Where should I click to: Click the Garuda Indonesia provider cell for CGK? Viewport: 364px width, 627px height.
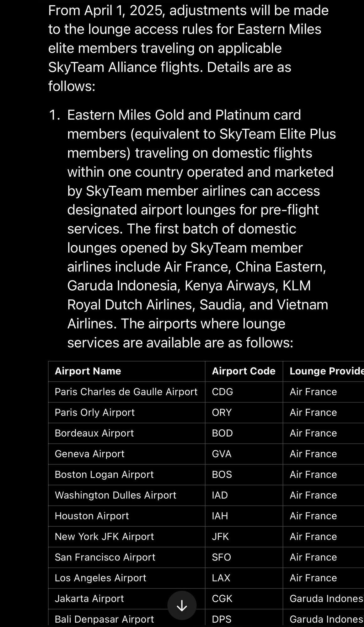coord(326,598)
